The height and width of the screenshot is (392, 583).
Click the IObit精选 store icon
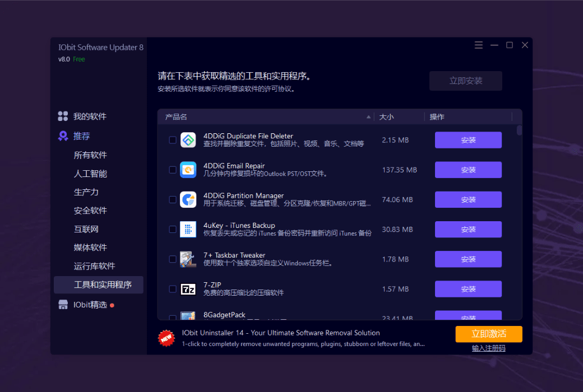(x=63, y=305)
